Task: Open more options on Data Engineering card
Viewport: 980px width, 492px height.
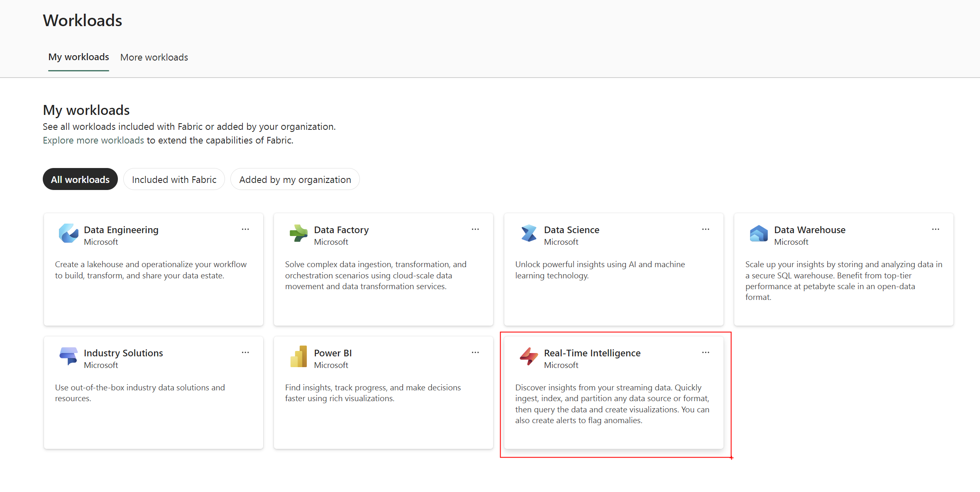Action: click(245, 229)
